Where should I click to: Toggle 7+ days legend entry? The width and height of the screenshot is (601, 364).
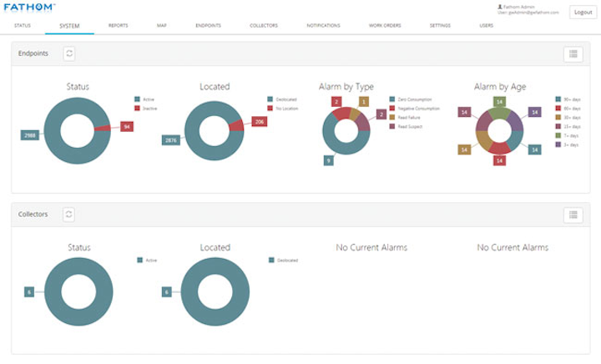[x=567, y=135]
